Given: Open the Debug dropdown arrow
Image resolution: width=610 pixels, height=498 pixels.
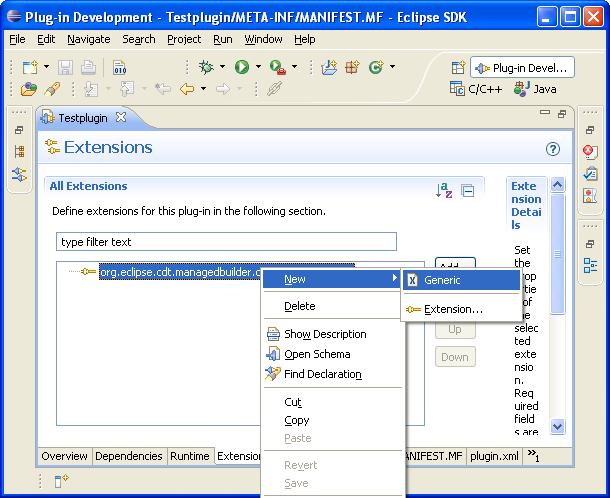Looking at the screenshot, I should tap(222, 67).
